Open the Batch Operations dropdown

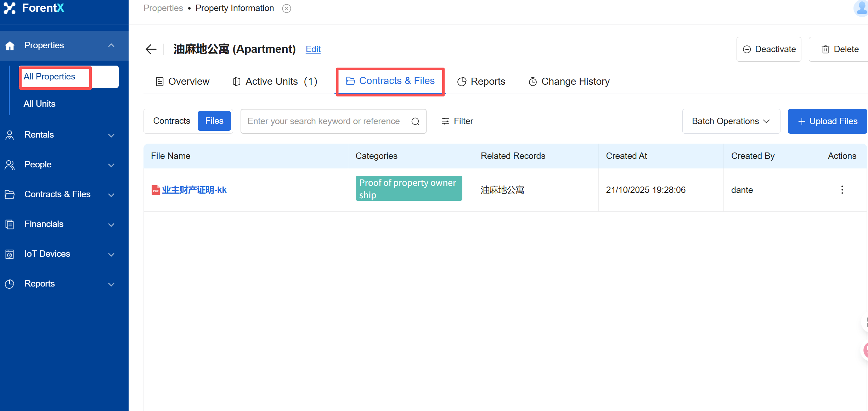(731, 121)
